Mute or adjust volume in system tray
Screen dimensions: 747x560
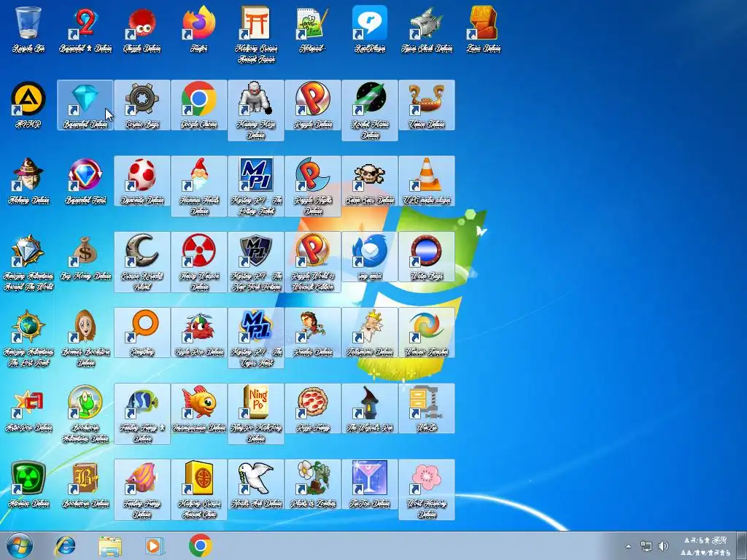663,545
